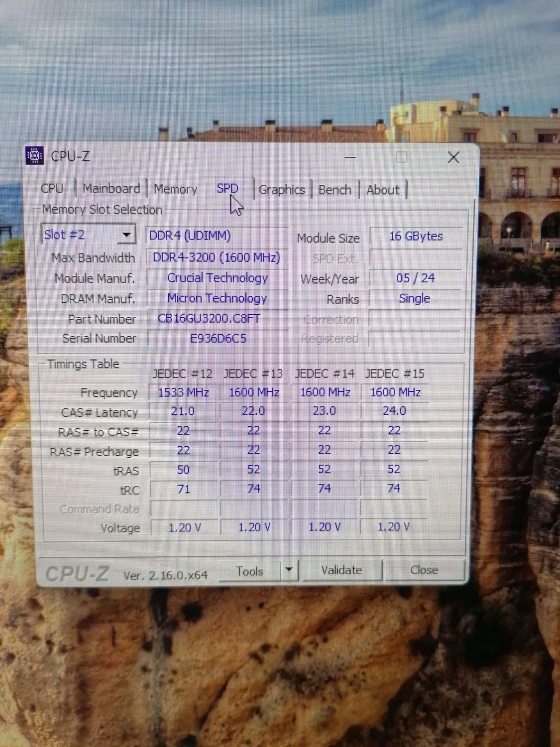Open the Tools button dropdown arrow
This screenshot has width=560, height=747.
click(289, 570)
